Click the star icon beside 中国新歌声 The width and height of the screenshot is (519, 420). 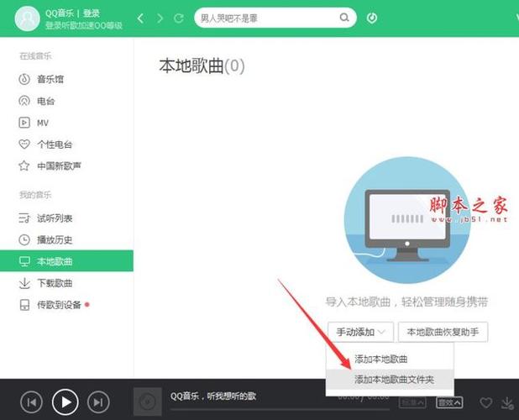(24, 165)
